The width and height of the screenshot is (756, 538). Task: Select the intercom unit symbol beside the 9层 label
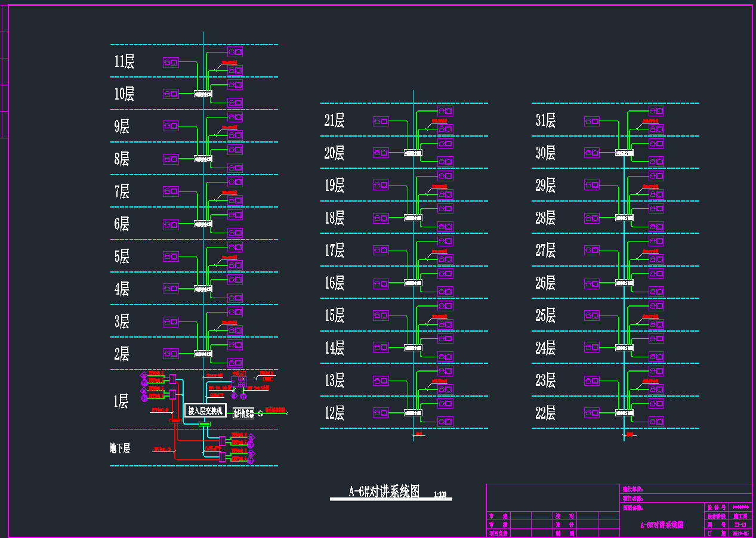coord(171,126)
